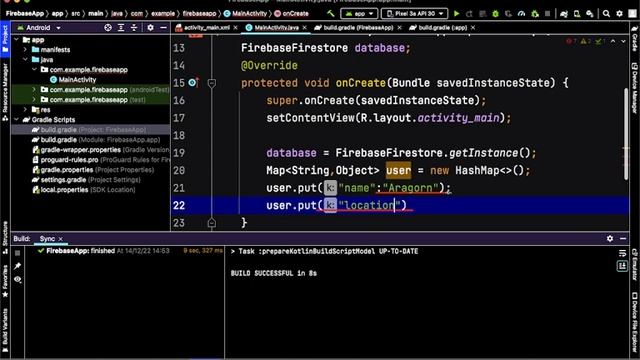
Task: Click Apply Changes and Restart Activity icon
Action: (469, 14)
